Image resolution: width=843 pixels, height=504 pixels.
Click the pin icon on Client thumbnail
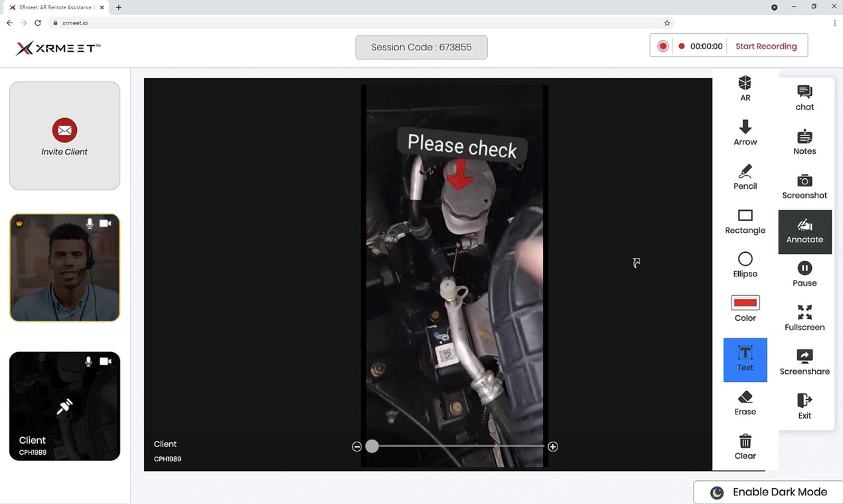64,407
